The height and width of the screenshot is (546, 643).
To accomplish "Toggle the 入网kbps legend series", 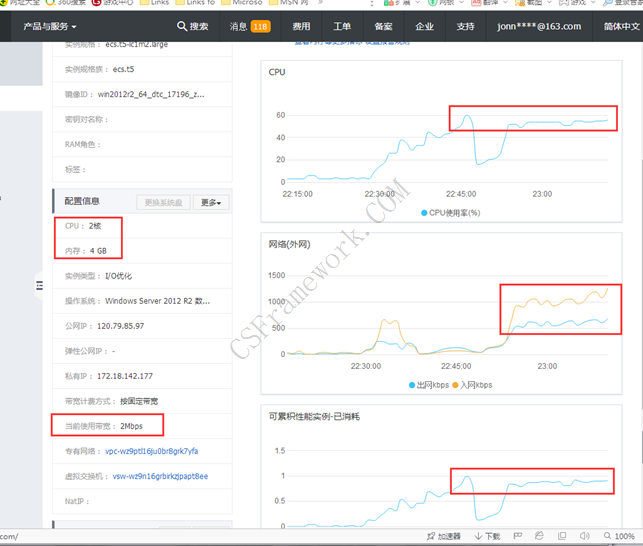I will pyautogui.click(x=472, y=385).
